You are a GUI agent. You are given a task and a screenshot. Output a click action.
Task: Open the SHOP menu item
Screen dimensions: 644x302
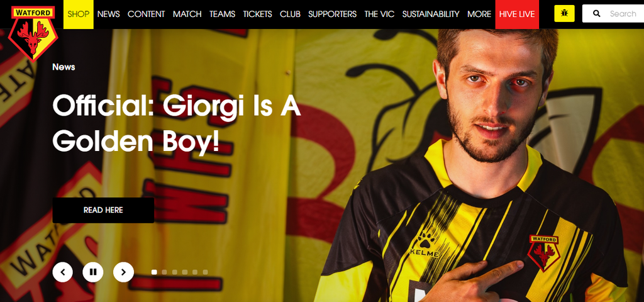tap(79, 14)
